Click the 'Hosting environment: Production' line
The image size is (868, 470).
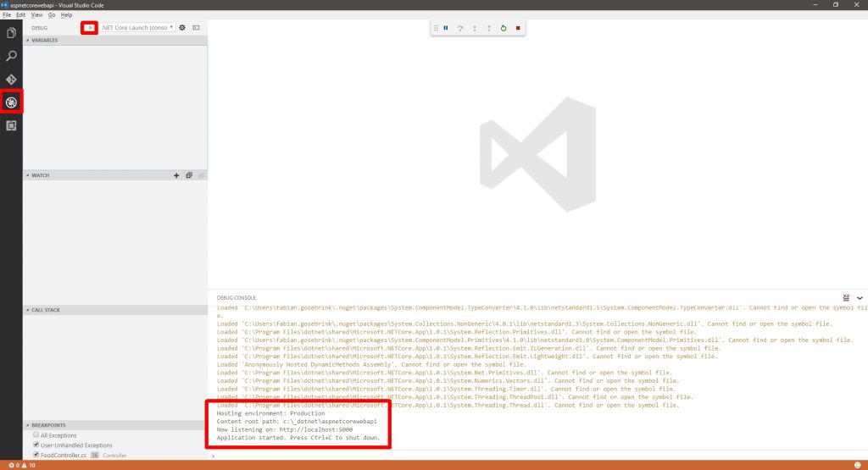tap(270, 413)
